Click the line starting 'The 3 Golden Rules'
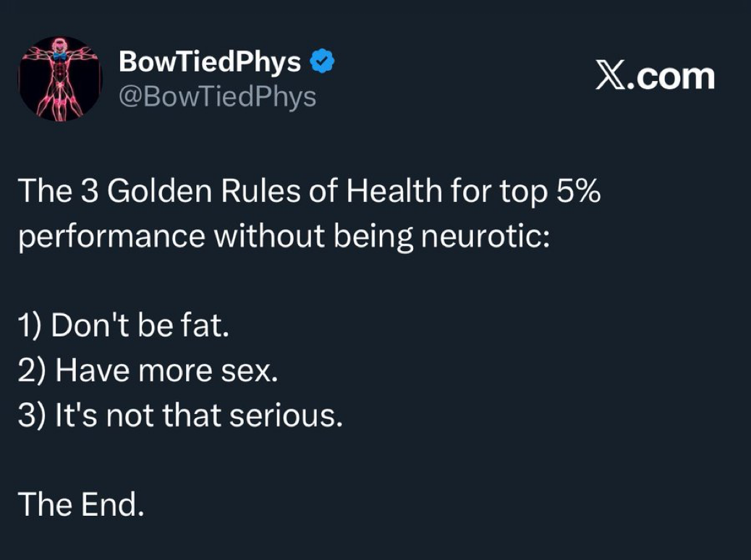The image size is (751, 560). (x=309, y=191)
